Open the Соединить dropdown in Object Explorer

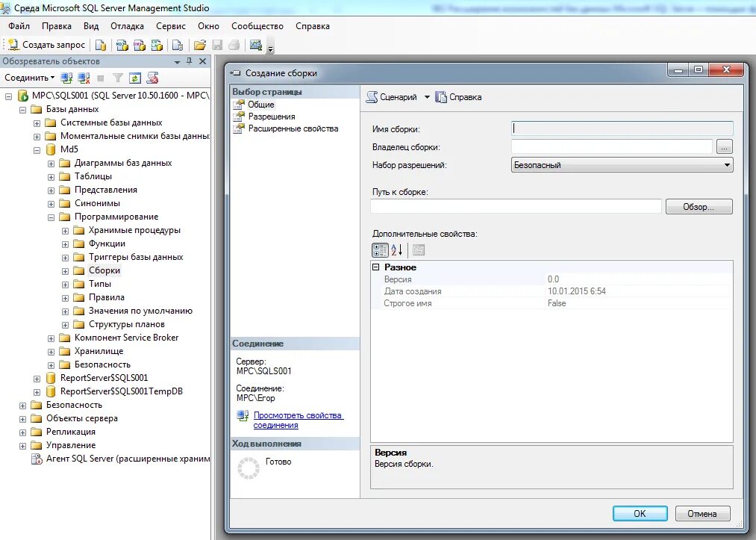click(x=29, y=78)
